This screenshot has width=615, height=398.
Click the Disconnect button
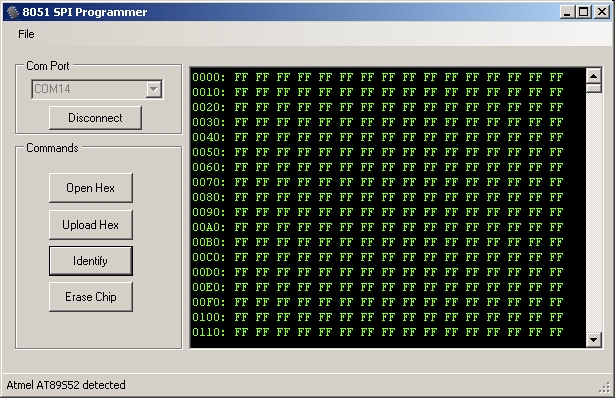click(x=95, y=118)
